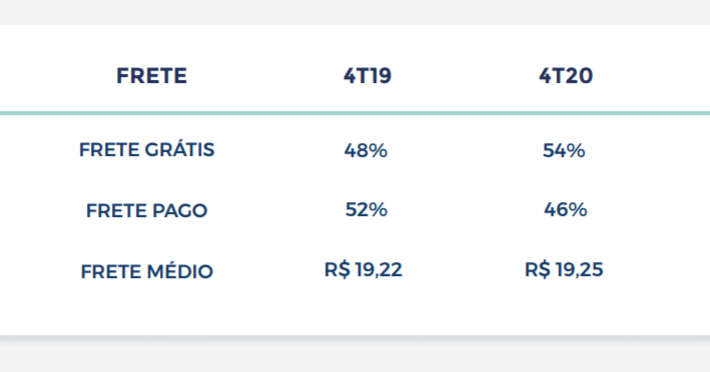Click the FRETE GRÁTIS row label

tap(147, 149)
